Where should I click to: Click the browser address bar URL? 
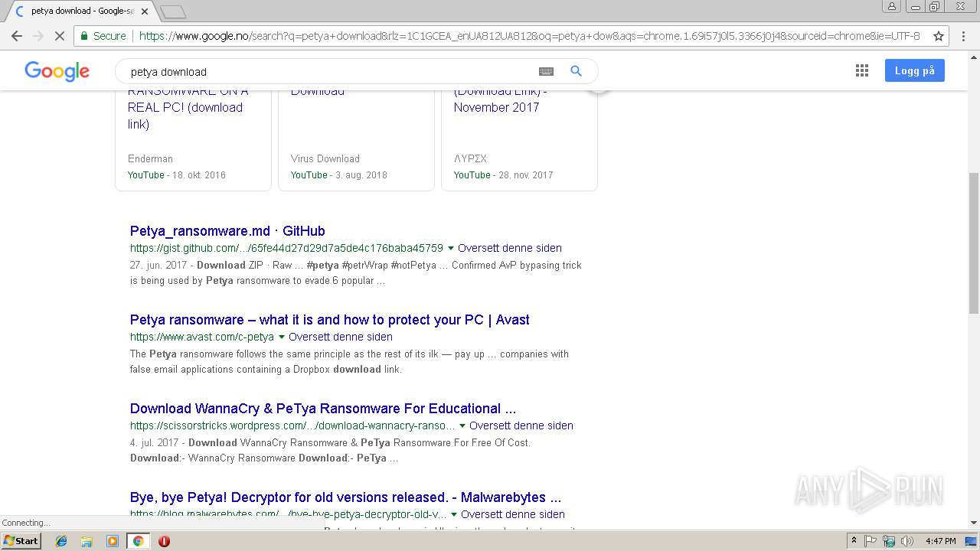(528, 36)
